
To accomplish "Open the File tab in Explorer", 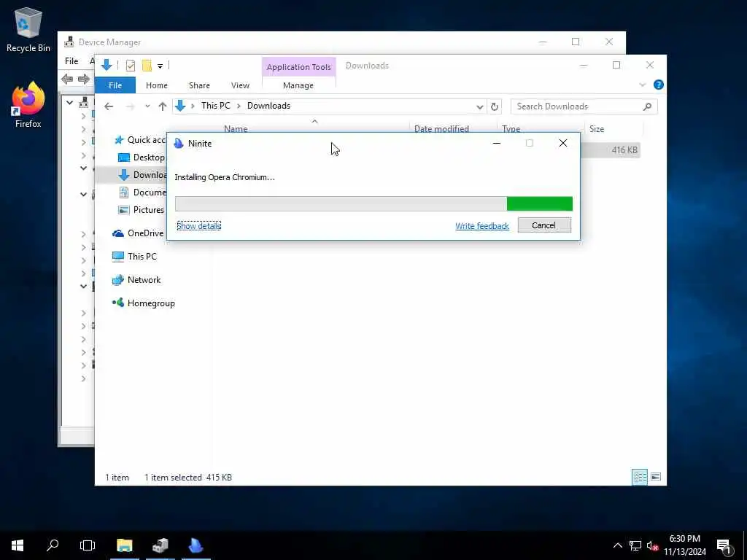I will pyautogui.click(x=115, y=85).
